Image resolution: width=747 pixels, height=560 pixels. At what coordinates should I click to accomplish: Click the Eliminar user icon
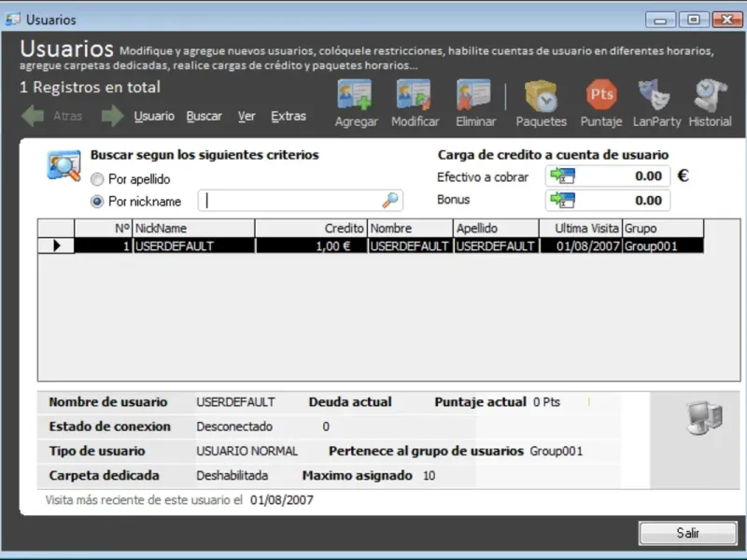(x=474, y=95)
